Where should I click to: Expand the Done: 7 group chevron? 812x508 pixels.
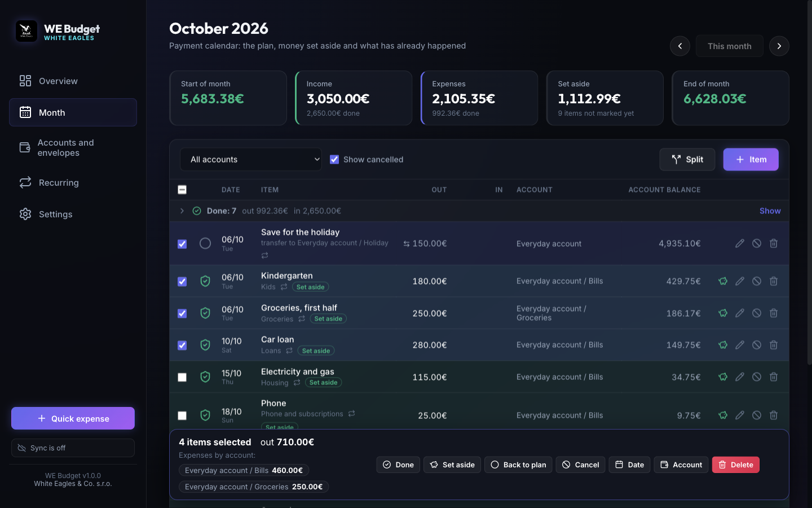(x=182, y=211)
